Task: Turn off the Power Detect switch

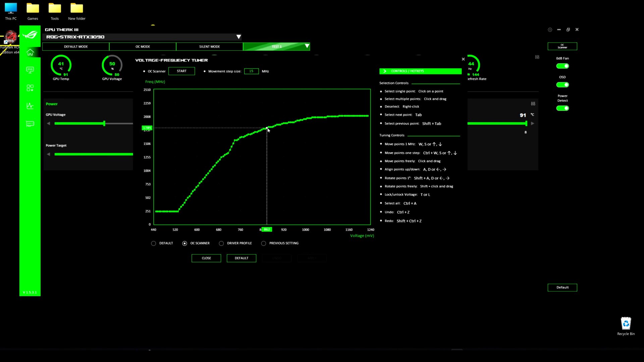Action: pos(562,108)
